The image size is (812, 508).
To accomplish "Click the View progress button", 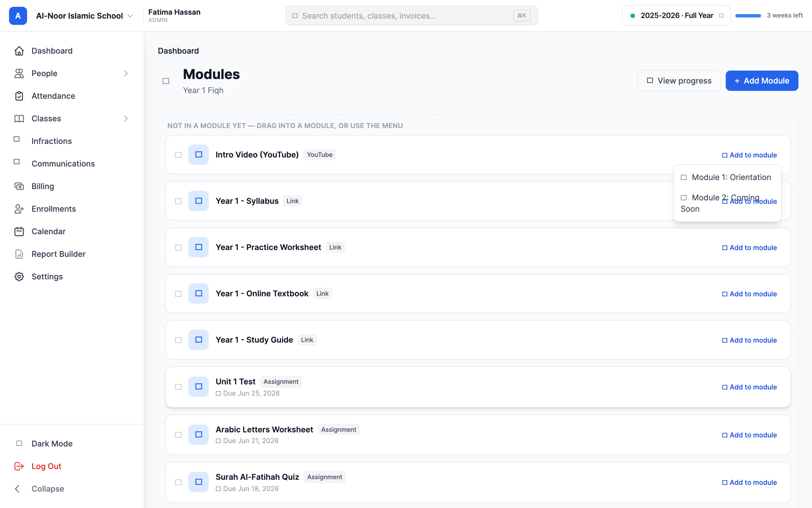I will pos(679,81).
